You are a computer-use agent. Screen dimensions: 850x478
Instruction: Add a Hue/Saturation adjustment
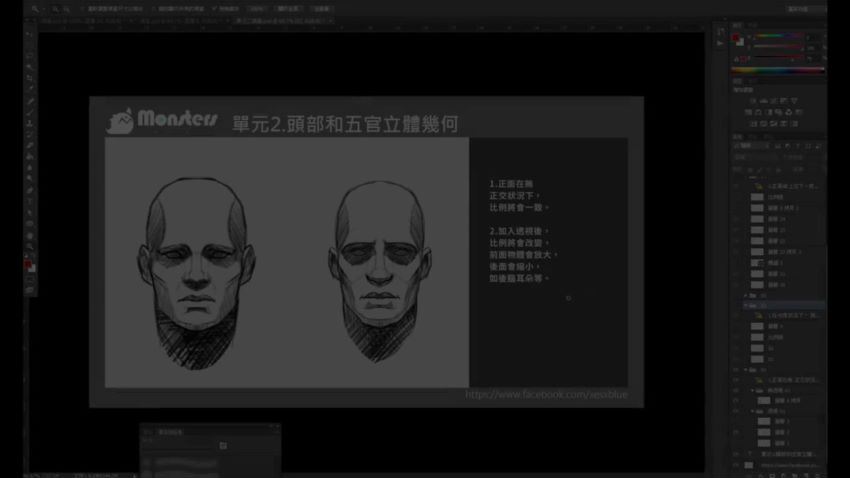coord(748,112)
